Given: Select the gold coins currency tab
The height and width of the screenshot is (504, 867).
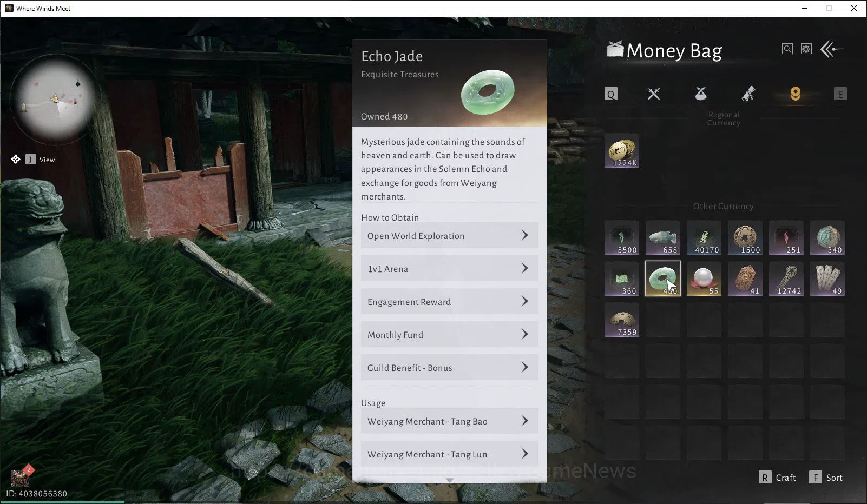Looking at the screenshot, I should [x=795, y=94].
